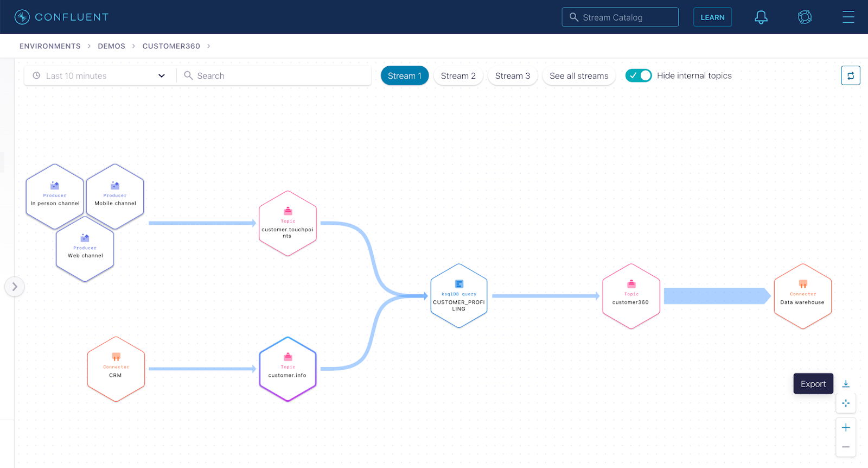Image resolution: width=868 pixels, height=468 pixels.
Task: Select the CRM connector node
Action: click(x=116, y=369)
